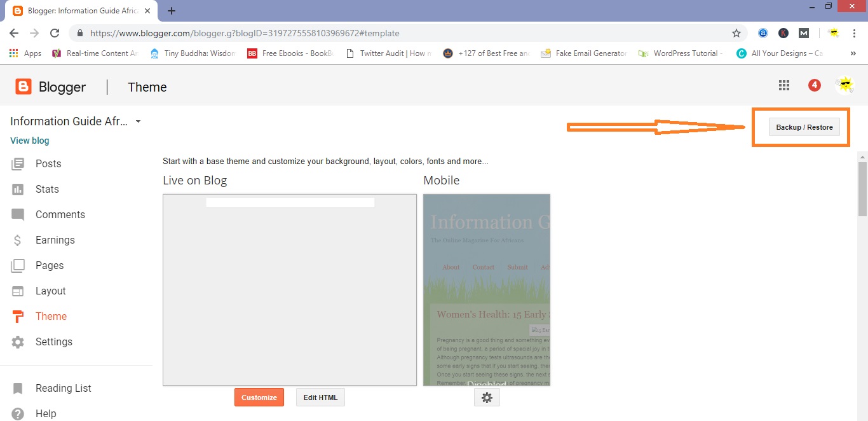868x421 pixels.
Task: Click the Earnings dollar icon
Action: pyautogui.click(x=18, y=240)
